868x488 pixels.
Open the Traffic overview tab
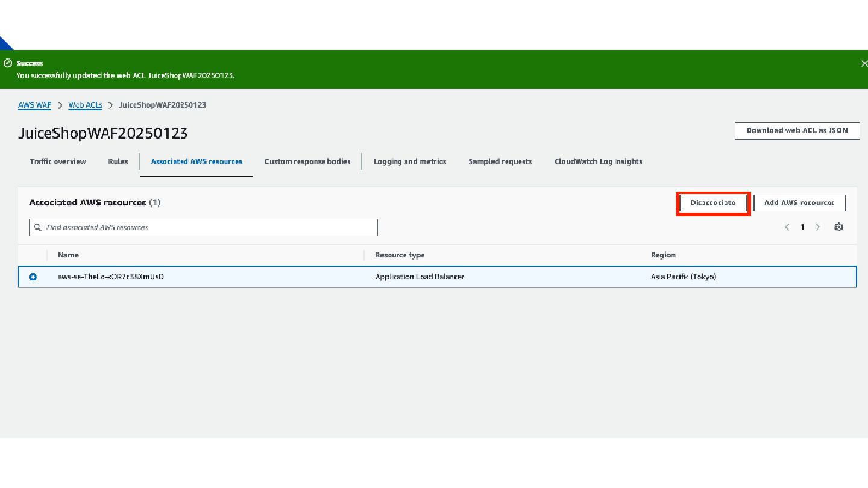pos(58,161)
